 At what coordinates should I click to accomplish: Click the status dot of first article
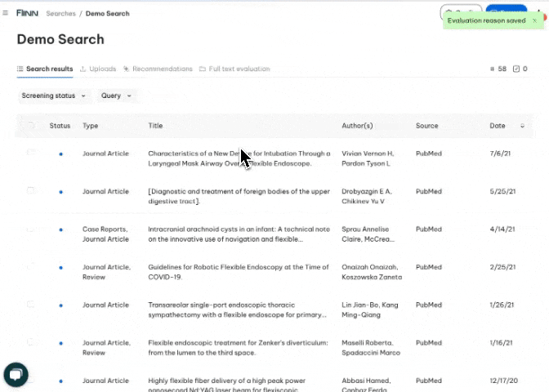tap(60, 154)
